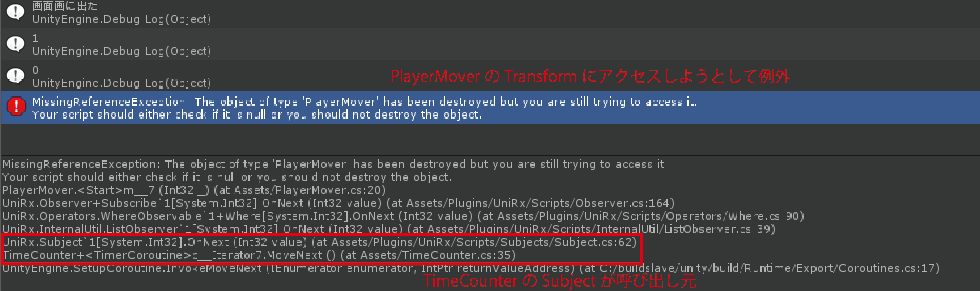Screen dimensions: 980x291
Task: Open the TimeCounter.cs:35 MoveNext stack line
Action: [259, 255]
